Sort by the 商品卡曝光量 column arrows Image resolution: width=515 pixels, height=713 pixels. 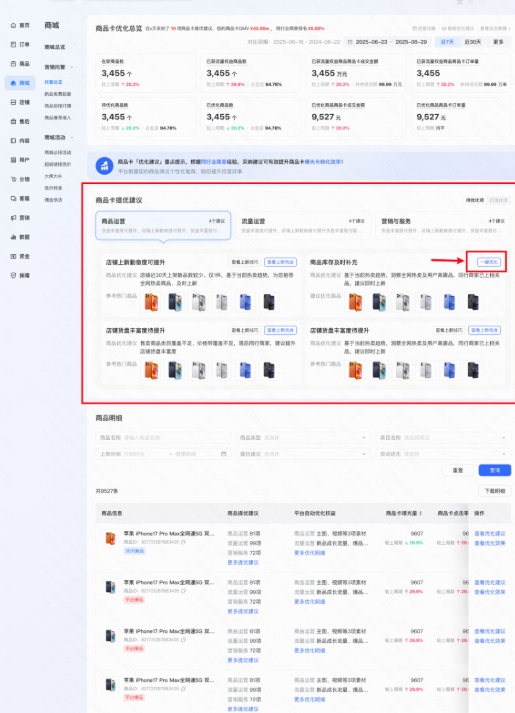pos(420,513)
